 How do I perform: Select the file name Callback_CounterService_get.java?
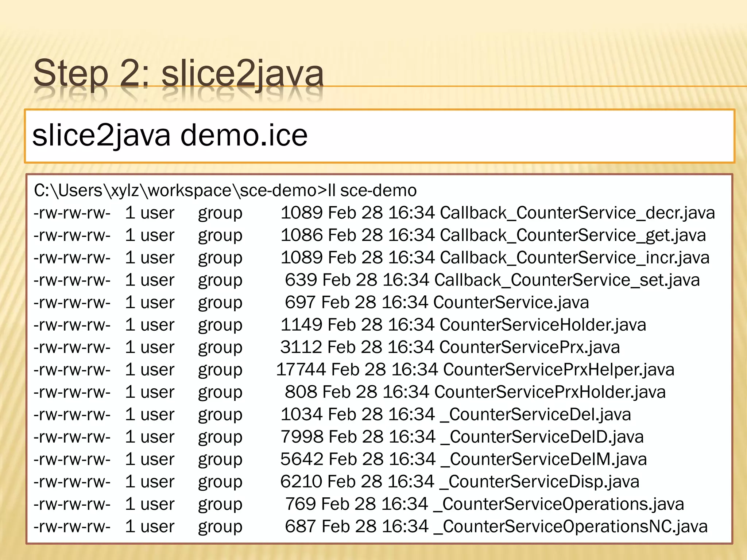tap(573, 236)
